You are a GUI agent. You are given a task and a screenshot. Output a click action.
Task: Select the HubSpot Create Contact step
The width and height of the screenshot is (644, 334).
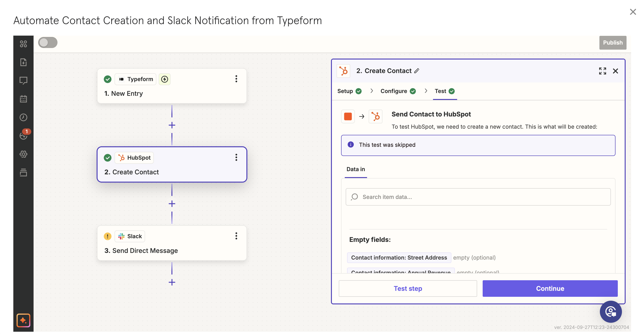tap(172, 164)
